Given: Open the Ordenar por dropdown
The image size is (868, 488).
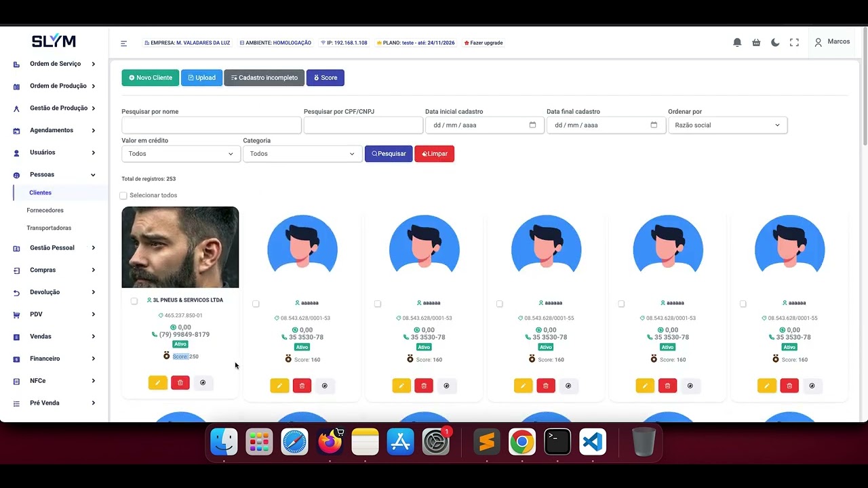Looking at the screenshot, I should (x=728, y=125).
